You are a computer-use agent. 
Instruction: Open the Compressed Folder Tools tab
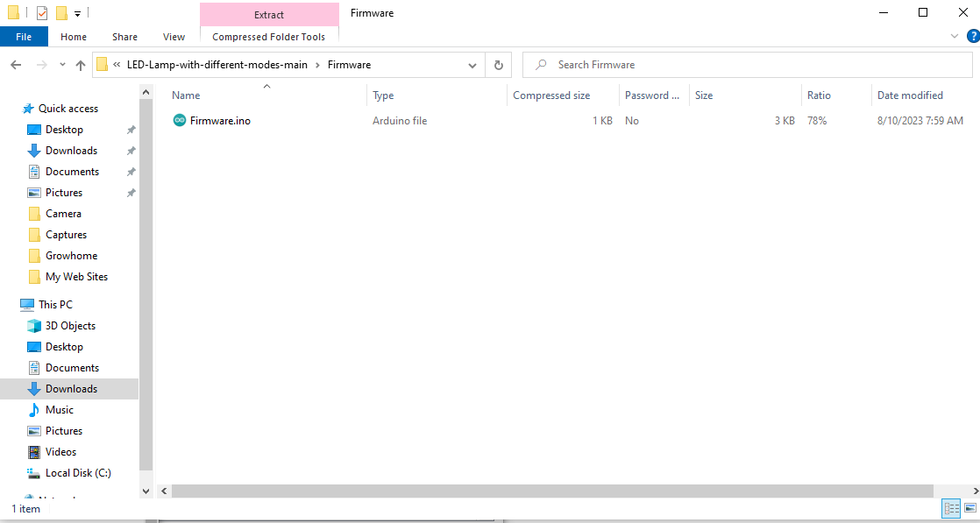[269, 37]
